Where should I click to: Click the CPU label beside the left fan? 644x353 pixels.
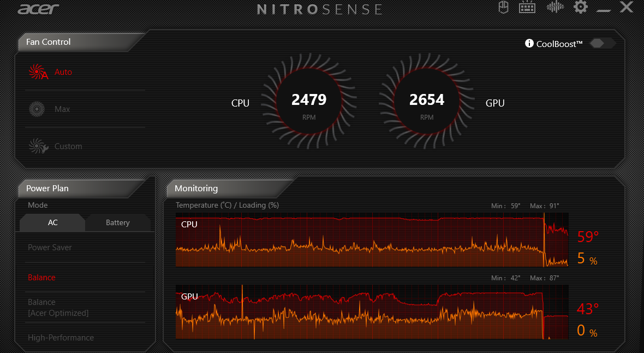(240, 103)
